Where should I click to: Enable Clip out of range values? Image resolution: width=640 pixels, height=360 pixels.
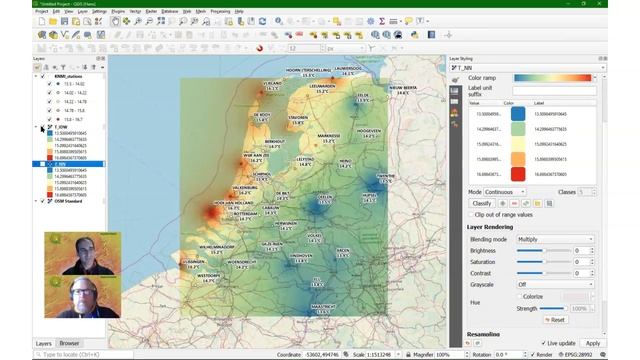tap(471, 215)
